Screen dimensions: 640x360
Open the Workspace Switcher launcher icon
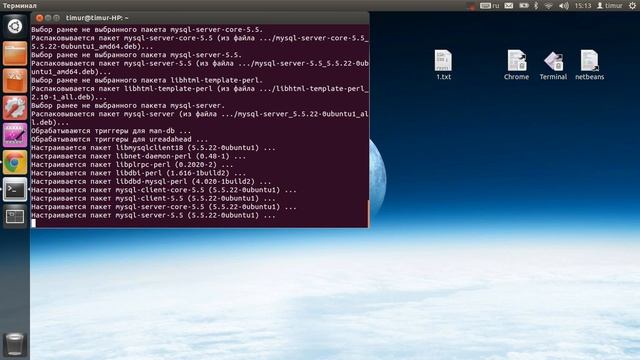tap(15, 216)
